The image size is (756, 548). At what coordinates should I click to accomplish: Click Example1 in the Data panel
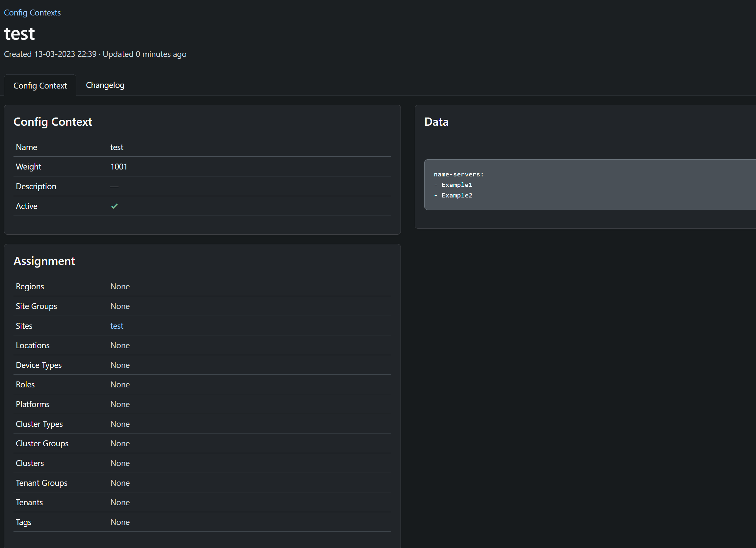coord(456,185)
